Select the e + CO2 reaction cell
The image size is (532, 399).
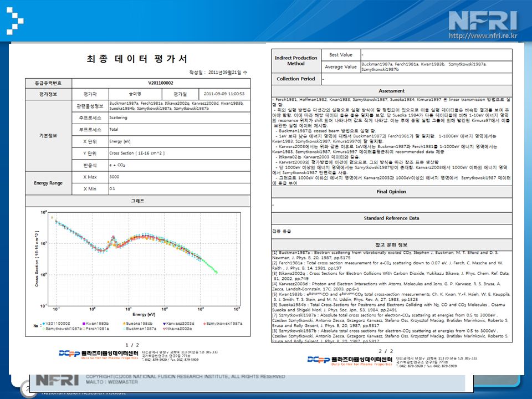coord(180,165)
